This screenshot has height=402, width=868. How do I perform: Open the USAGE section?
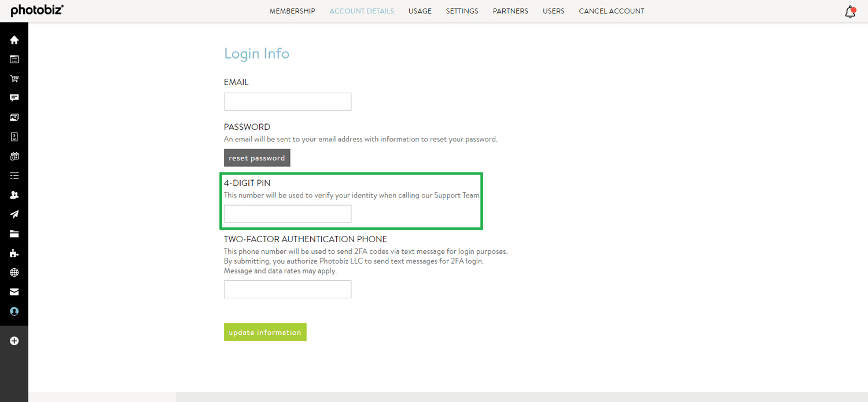420,11
